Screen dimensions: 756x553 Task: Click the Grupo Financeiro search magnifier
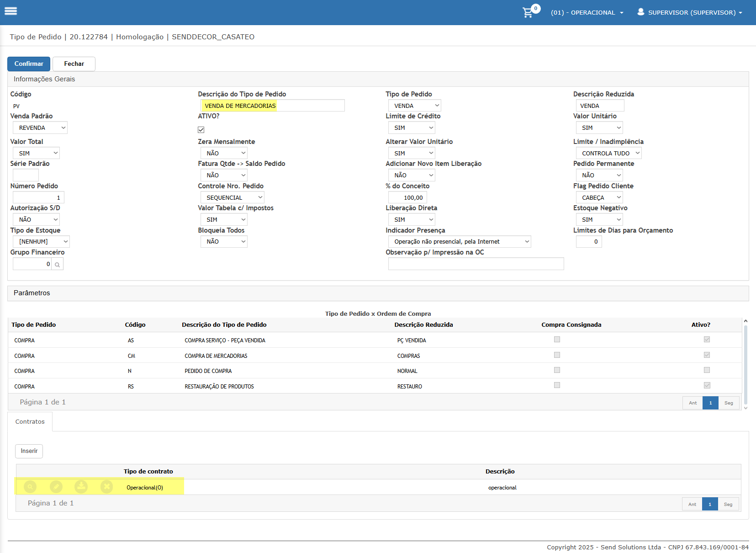58,264
